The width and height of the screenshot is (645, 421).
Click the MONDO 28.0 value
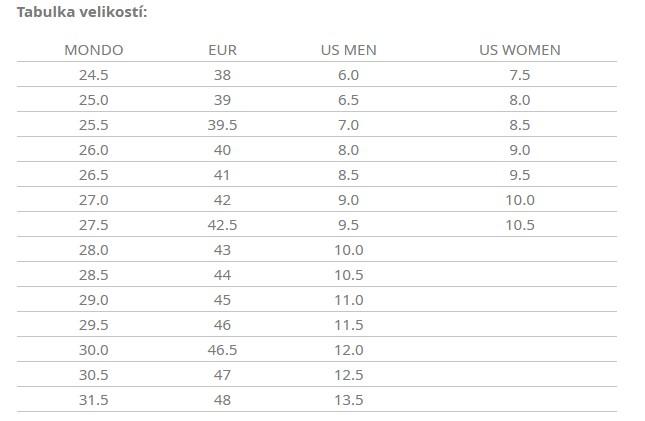tap(94, 250)
